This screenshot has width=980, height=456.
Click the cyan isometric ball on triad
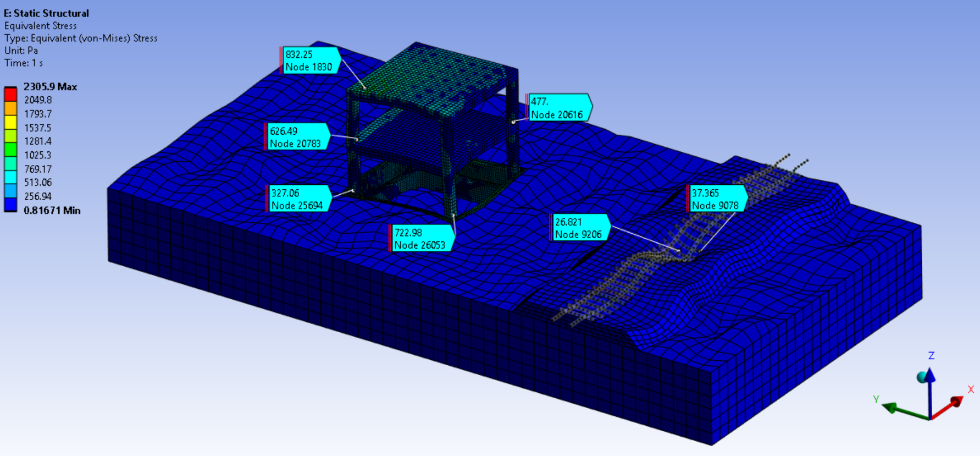pos(922,377)
